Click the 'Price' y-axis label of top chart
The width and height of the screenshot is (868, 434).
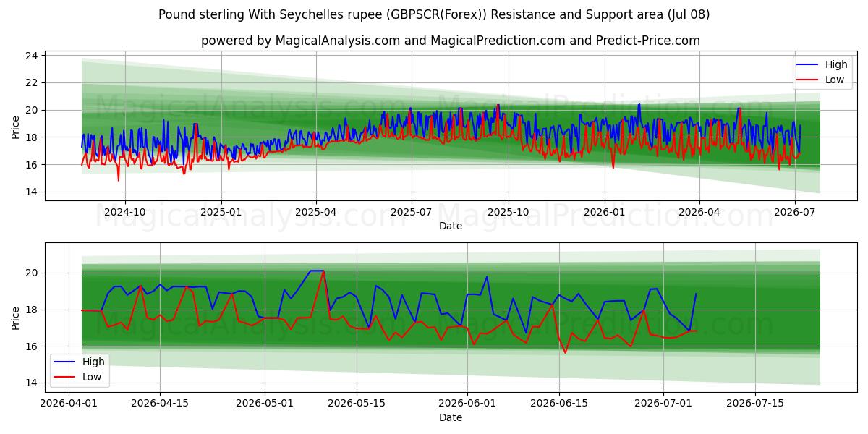[x=16, y=126]
